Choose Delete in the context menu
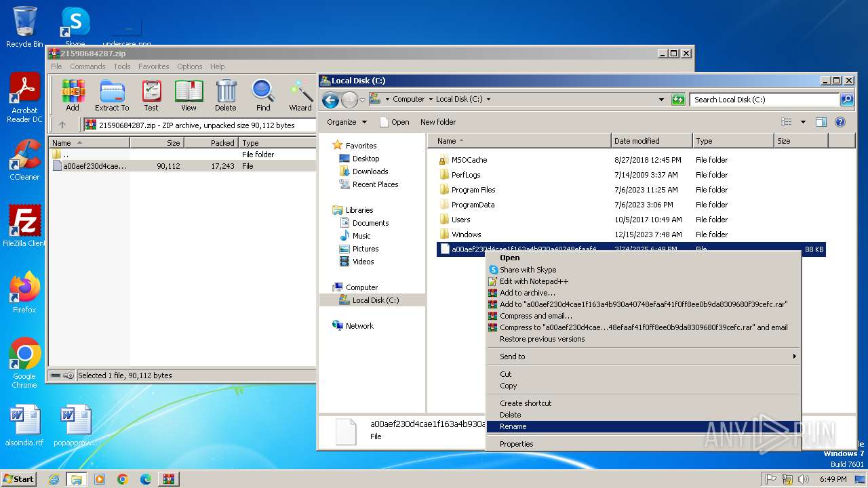The width and height of the screenshot is (868, 488). (x=644, y=415)
